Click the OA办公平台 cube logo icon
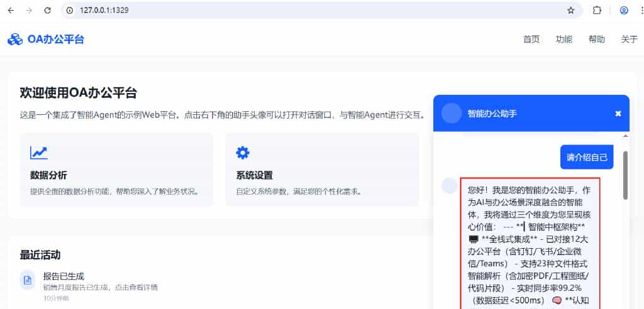 pyautogui.click(x=15, y=40)
